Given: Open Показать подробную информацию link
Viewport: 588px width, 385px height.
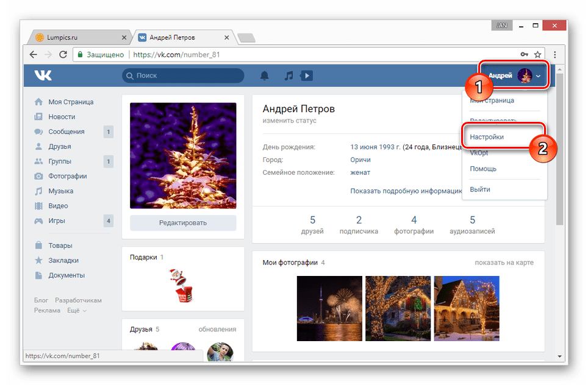Looking at the screenshot, I should [x=406, y=191].
